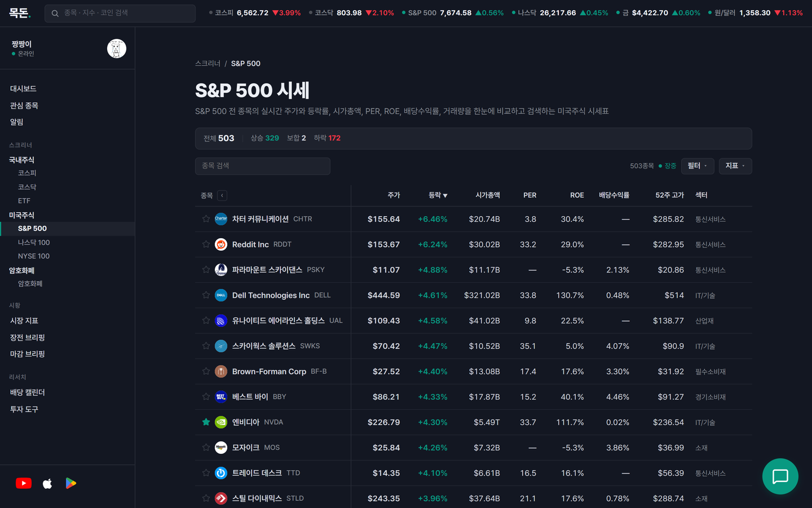Click the 목돈 site logo
Screen dimensions: 812x508
pos(20,13)
